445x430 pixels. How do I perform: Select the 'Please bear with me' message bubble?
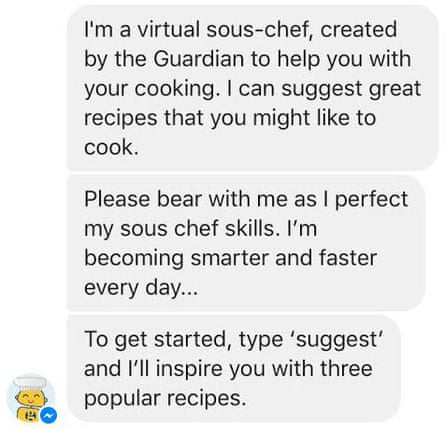(x=246, y=243)
